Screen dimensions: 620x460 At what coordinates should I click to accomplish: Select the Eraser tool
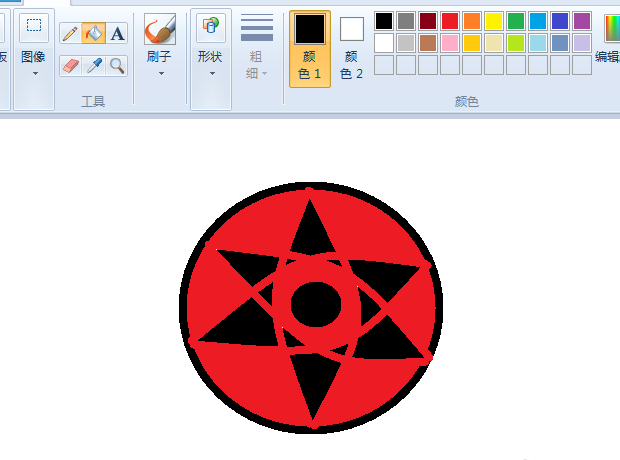pyautogui.click(x=70, y=66)
